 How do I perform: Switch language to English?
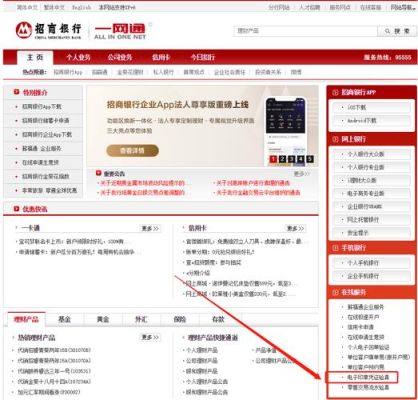click(x=82, y=7)
